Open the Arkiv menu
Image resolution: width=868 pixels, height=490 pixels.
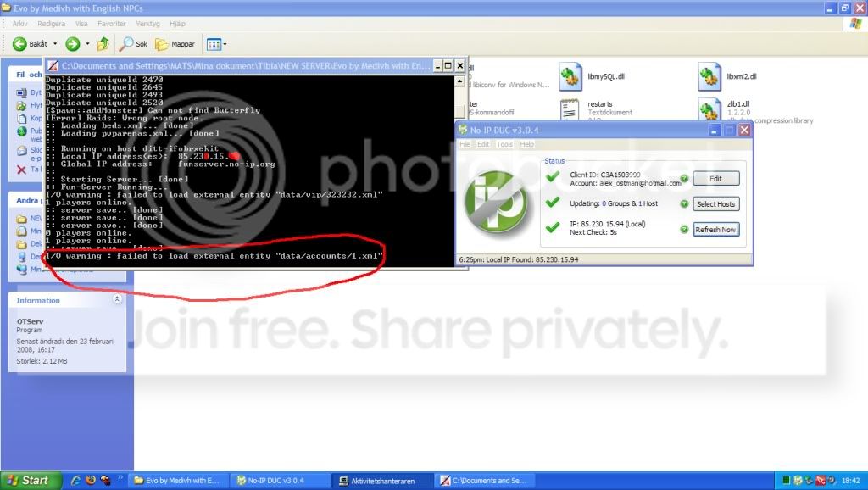(x=20, y=24)
